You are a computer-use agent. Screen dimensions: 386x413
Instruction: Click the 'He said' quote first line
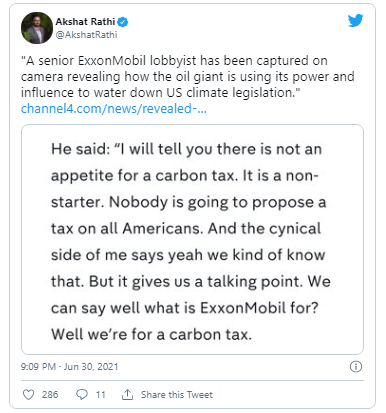[186, 149]
